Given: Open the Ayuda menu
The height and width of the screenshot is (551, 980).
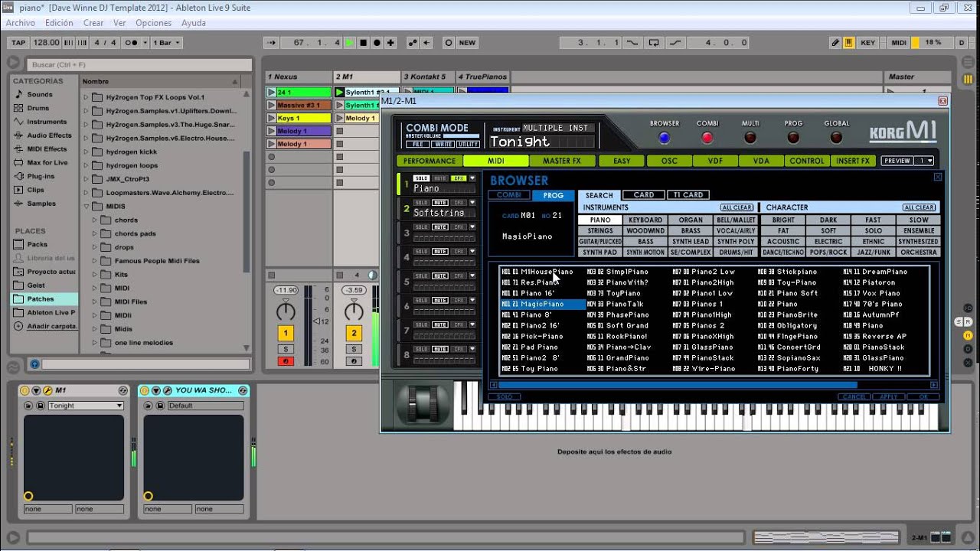Looking at the screenshot, I should pos(194,23).
